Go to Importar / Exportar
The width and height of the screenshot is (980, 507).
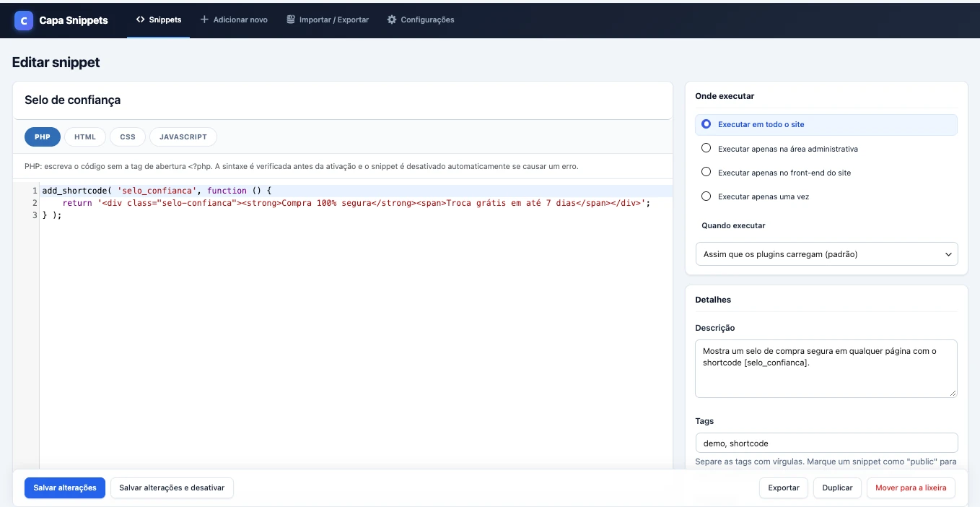click(x=328, y=19)
